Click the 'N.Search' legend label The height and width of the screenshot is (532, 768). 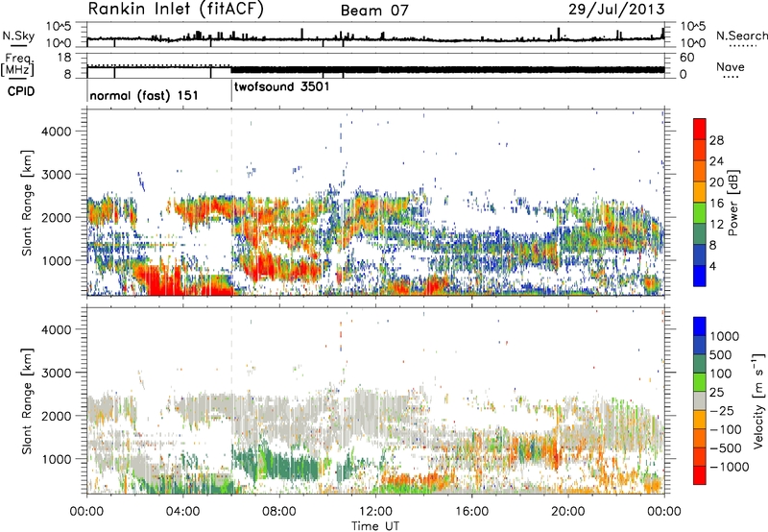[x=741, y=36]
